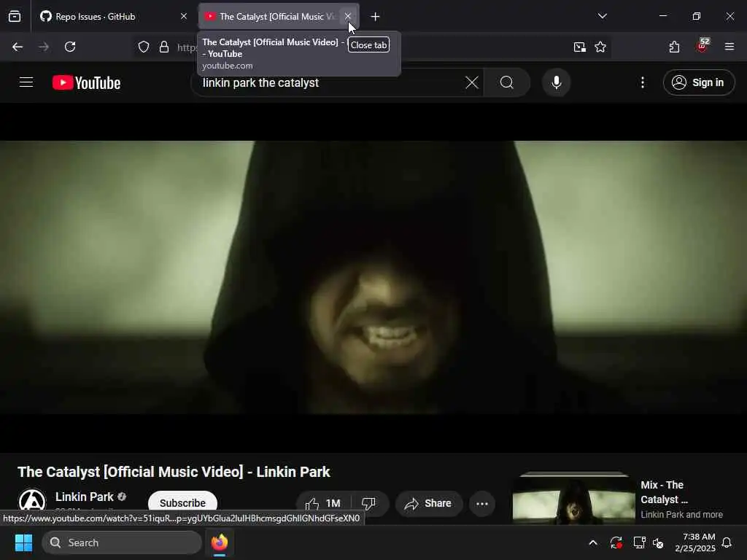Image resolution: width=747 pixels, height=560 pixels.
Task: Open the Mix - The Catalyst thumbnail
Action: point(573,498)
